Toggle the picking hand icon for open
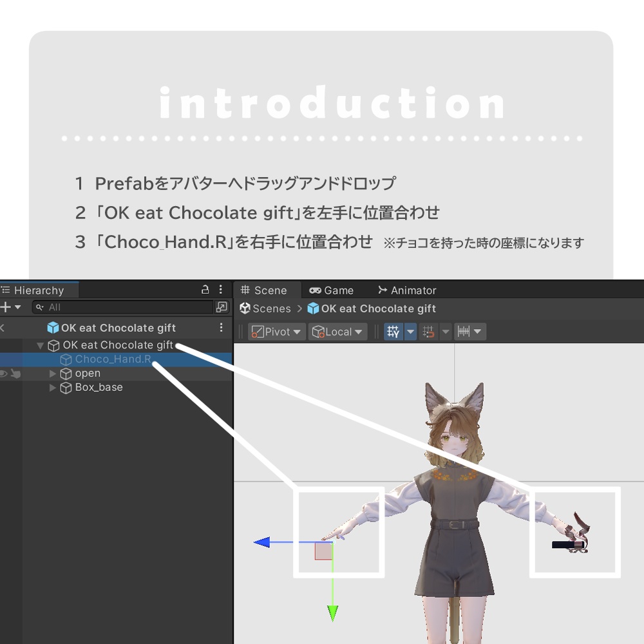Image resolution: width=644 pixels, height=644 pixels. 15,374
